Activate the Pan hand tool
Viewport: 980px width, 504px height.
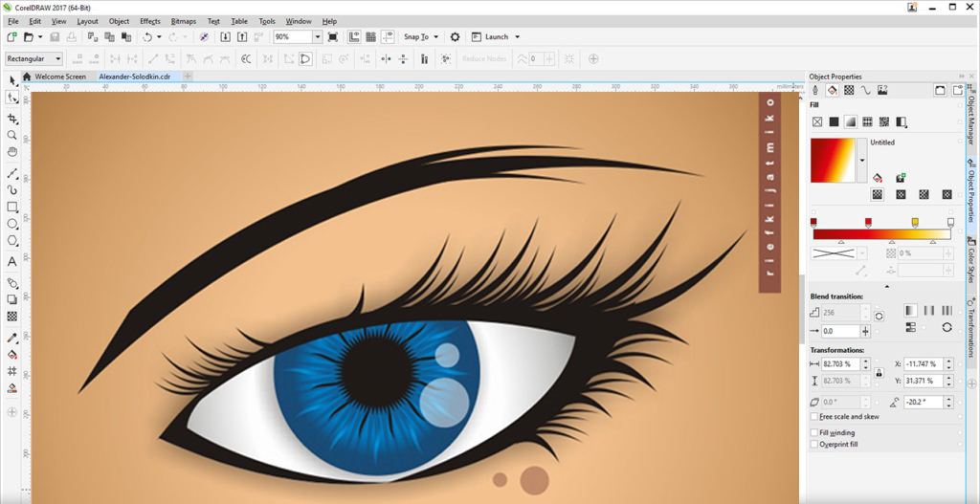click(12, 151)
